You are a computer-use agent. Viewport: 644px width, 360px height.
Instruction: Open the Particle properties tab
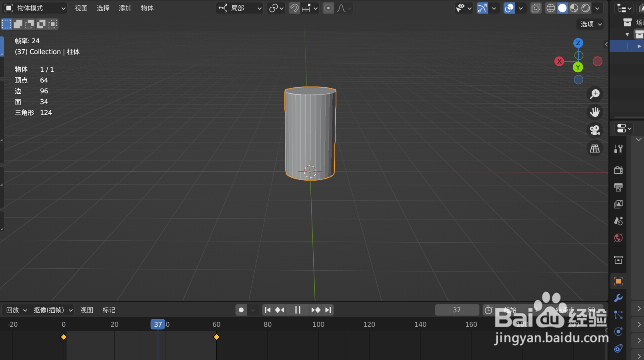coord(618,315)
